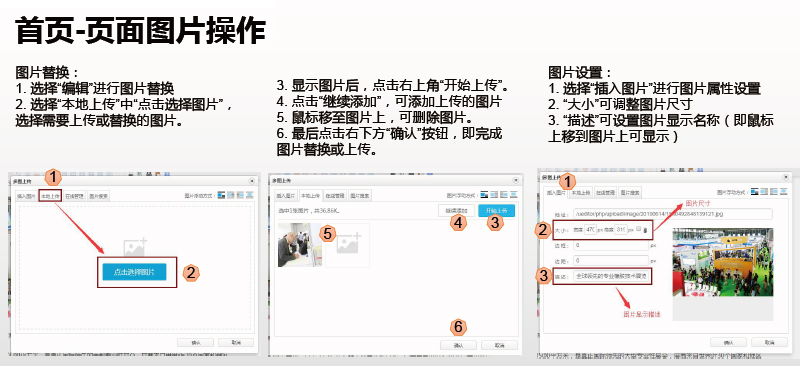The width and height of the screenshot is (800, 366).
Task: Open 在线管理 tab in empty upload dialog
Action: tap(74, 196)
